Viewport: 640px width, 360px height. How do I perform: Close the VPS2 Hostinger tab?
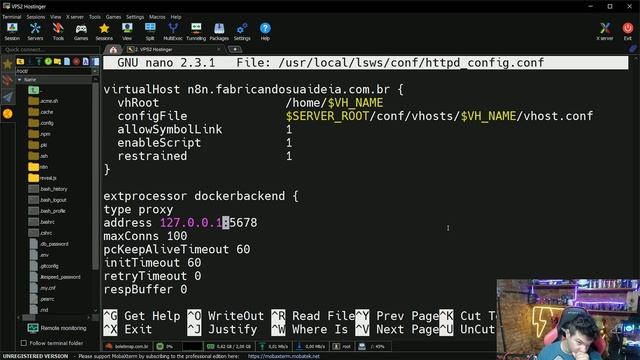(219, 49)
